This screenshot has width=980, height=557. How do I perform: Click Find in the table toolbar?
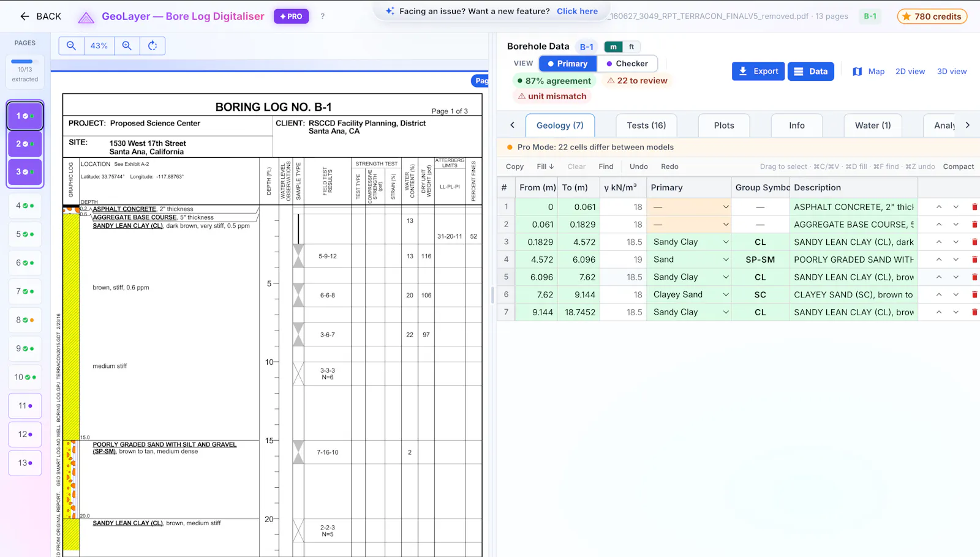606,166
